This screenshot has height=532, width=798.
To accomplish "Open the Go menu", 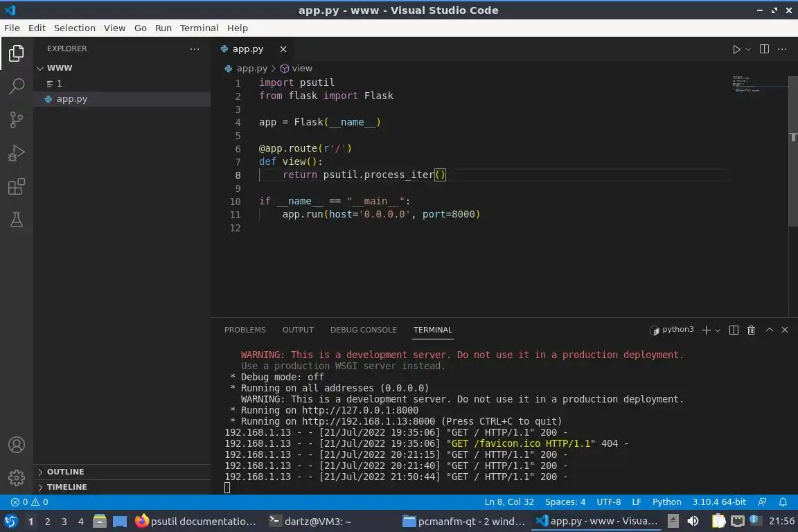I will coord(140,28).
